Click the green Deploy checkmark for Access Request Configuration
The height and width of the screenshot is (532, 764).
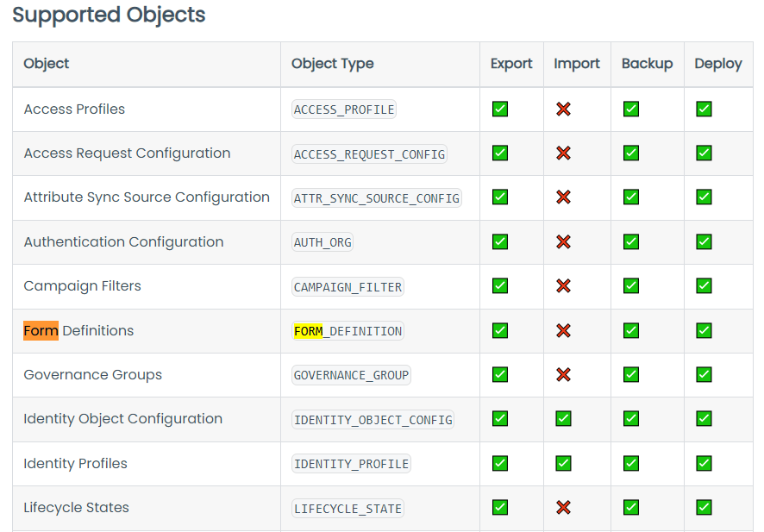click(x=704, y=153)
